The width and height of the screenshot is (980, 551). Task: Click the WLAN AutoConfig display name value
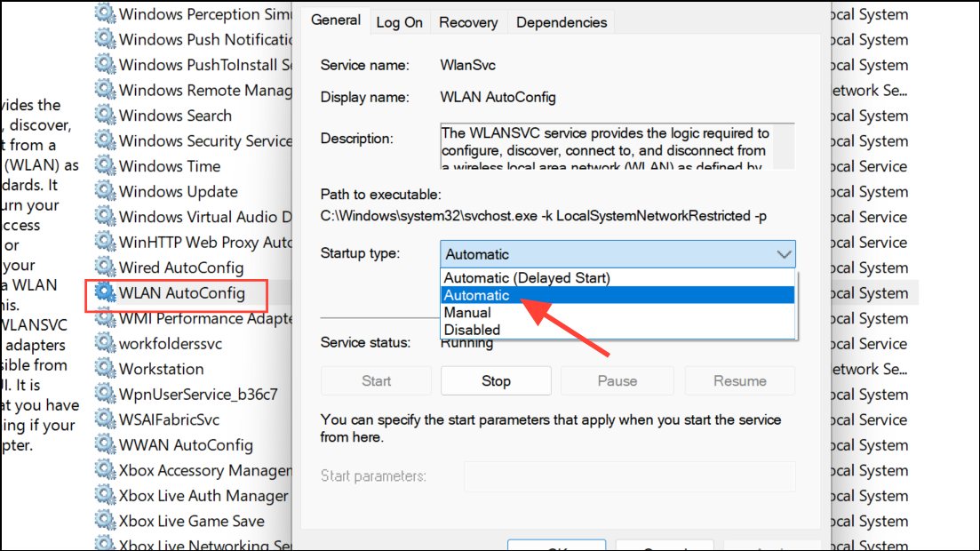coord(498,98)
